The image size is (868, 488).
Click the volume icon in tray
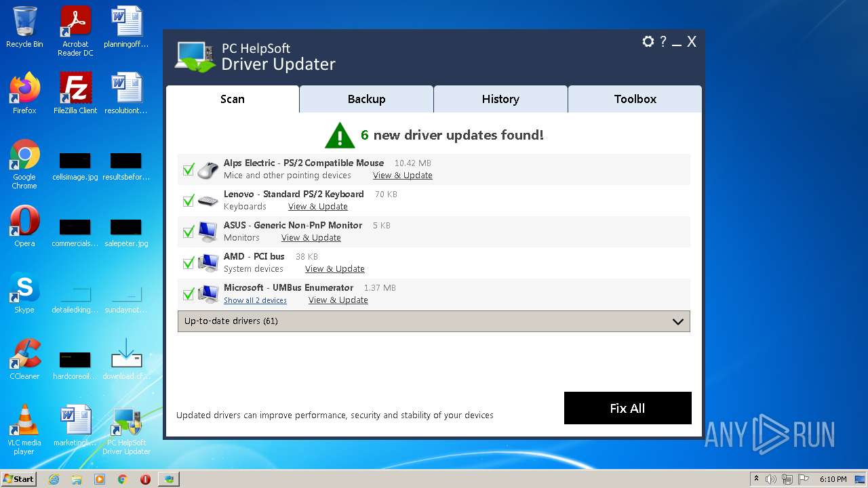pyautogui.click(x=771, y=479)
